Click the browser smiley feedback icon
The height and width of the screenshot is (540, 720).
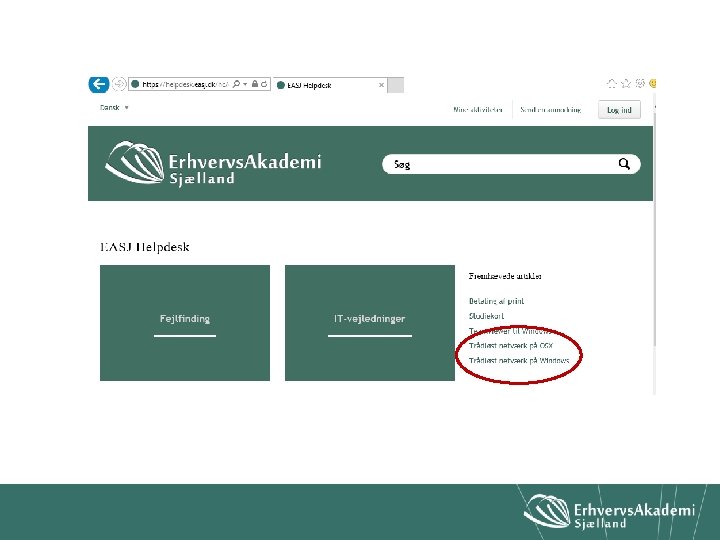click(x=652, y=84)
